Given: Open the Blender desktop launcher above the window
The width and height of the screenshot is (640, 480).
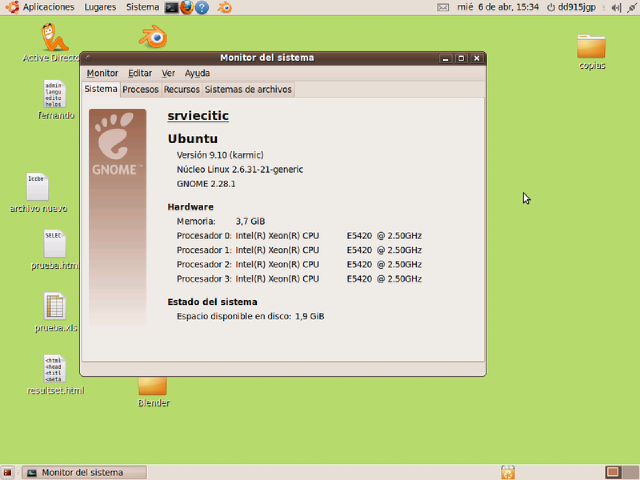Looking at the screenshot, I should click(153, 37).
